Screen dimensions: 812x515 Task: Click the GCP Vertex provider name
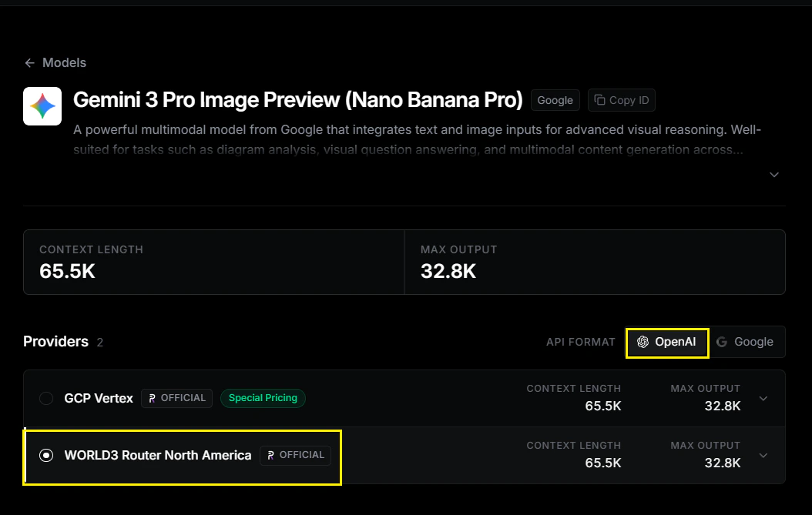(99, 398)
